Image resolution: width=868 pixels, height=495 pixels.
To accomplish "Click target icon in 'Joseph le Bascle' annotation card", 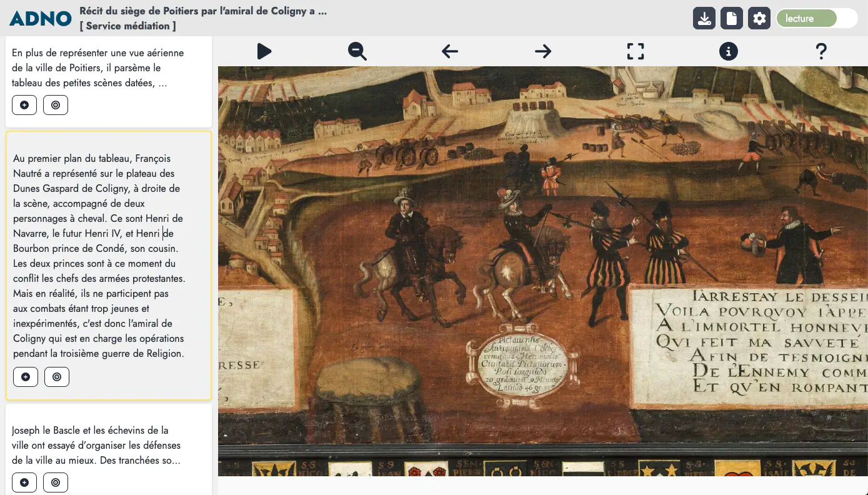I will click(x=56, y=482).
